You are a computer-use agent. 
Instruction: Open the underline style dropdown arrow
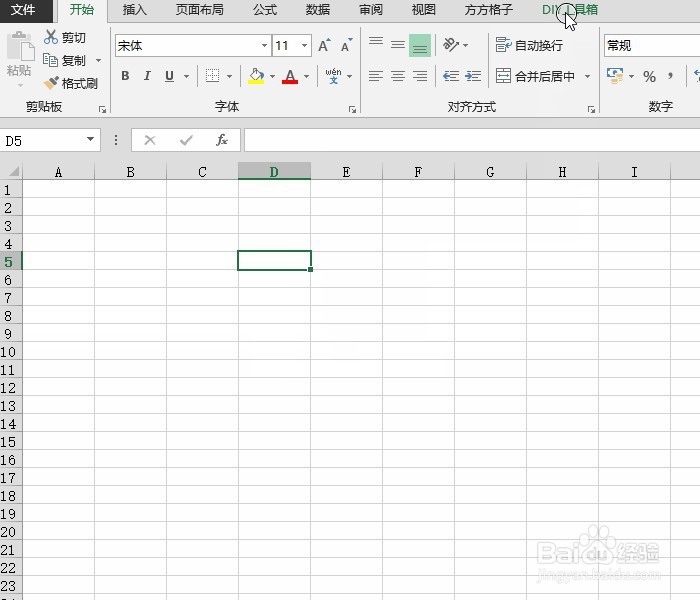click(x=187, y=76)
